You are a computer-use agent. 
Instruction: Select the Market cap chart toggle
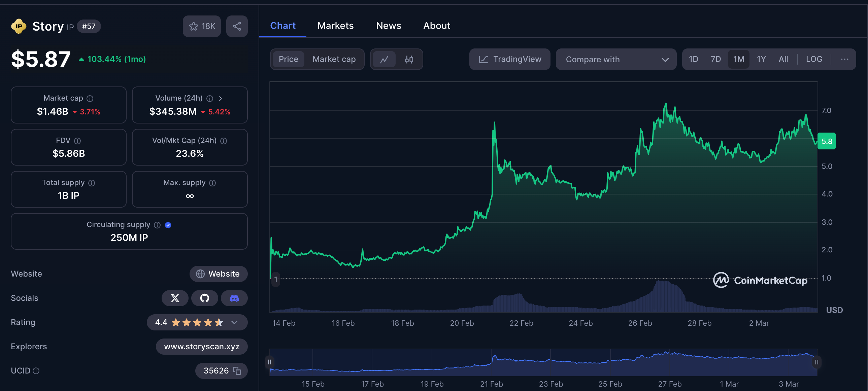(334, 59)
